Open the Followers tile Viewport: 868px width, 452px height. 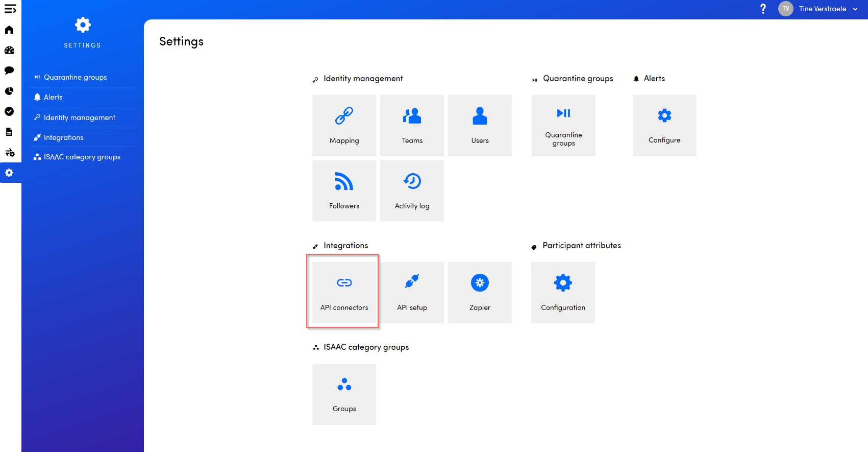pos(344,191)
